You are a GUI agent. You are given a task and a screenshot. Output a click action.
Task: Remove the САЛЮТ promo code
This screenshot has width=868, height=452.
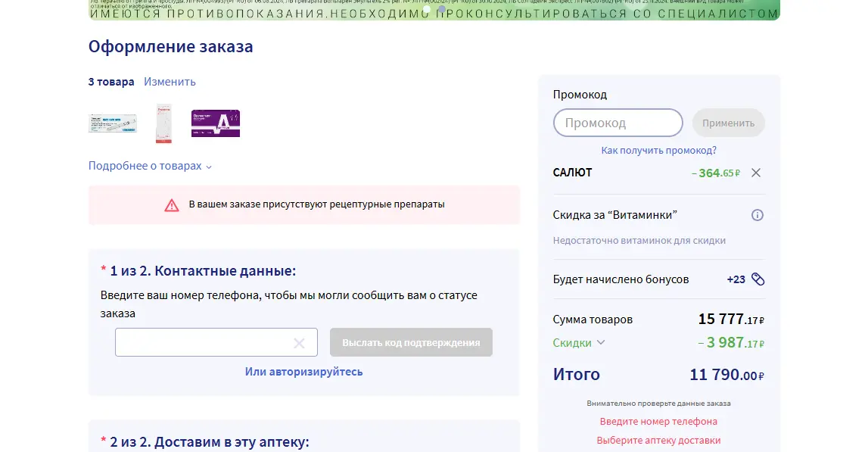click(756, 173)
